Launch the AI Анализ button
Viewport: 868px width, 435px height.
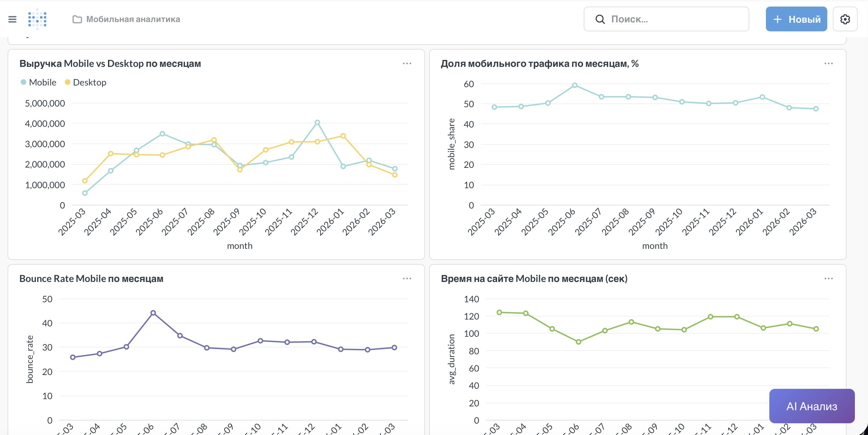click(x=811, y=406)
